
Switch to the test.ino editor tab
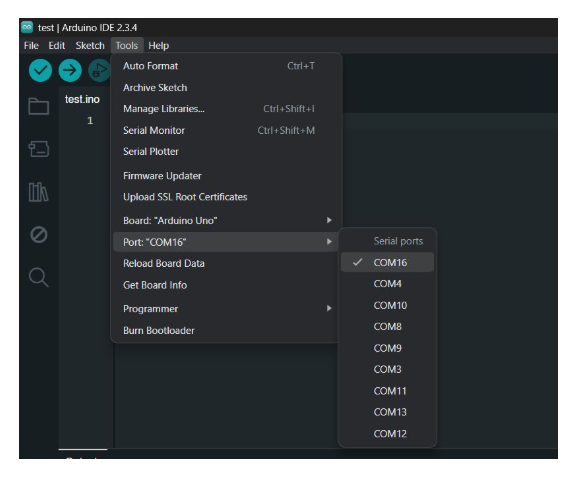(82, 99)
